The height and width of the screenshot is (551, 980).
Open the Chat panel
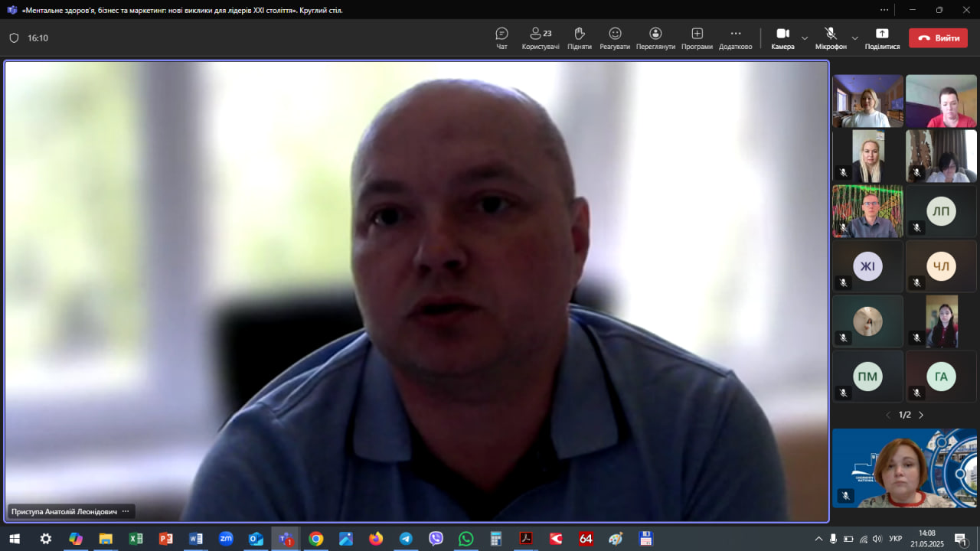(x=501, y=38)
